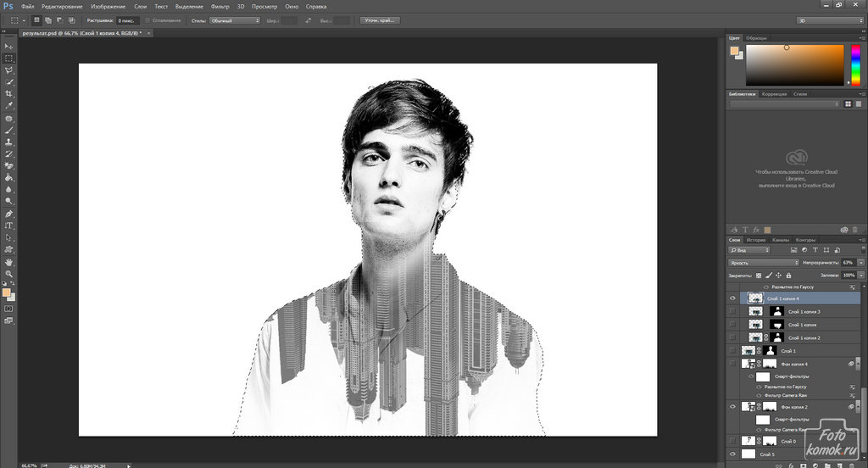This screenshot has width=868, height=468.
Task: Toggle visibility of 'Фон копия 2' layer
Action: [733, 407]
